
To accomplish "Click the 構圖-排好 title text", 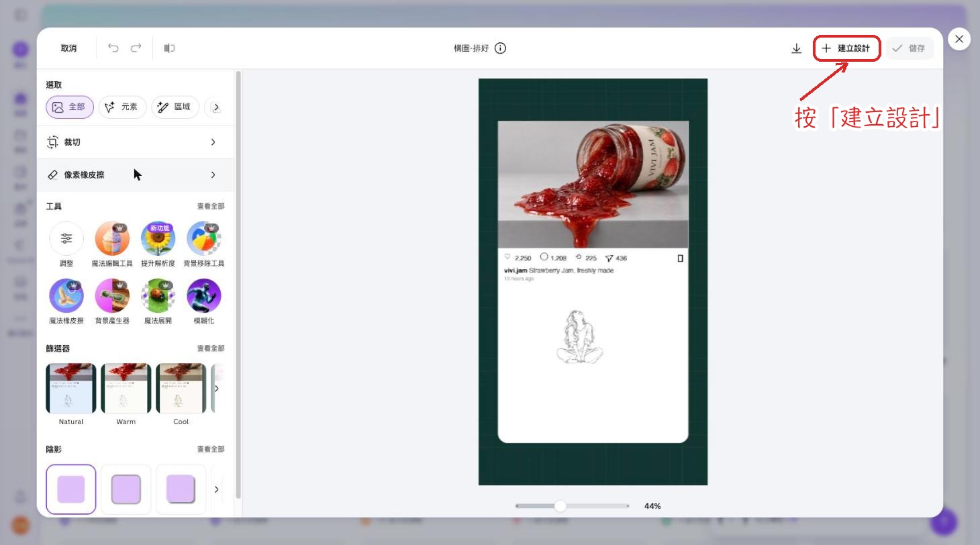I will pos(471,48).
